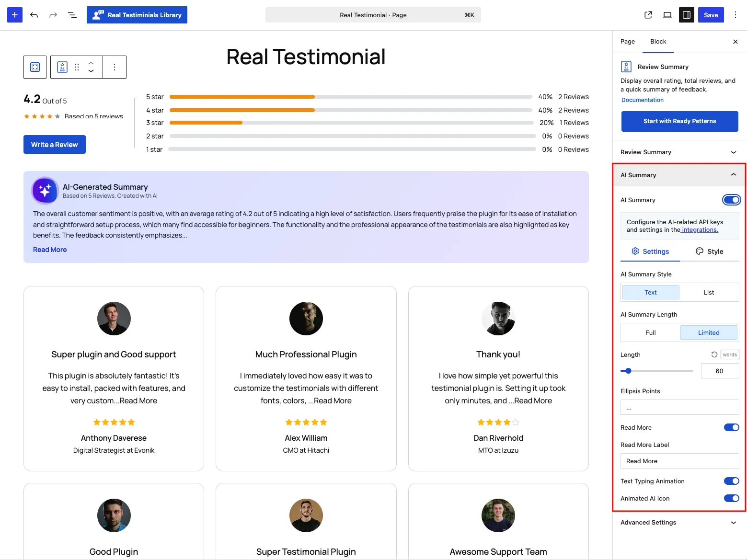This screenshot has height=560, width=747.
Task: Click Write a Review button
Action: [x=55, y=144]
